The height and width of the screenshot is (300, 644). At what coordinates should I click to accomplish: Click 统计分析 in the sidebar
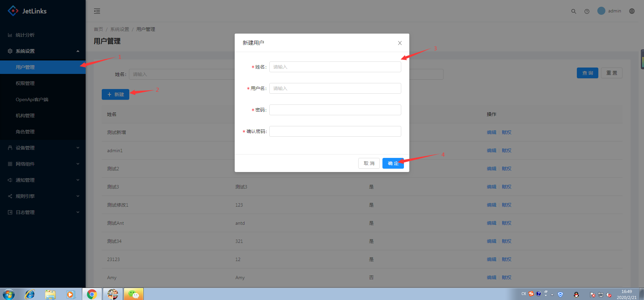pyautogui.click(x=25, y=35)
